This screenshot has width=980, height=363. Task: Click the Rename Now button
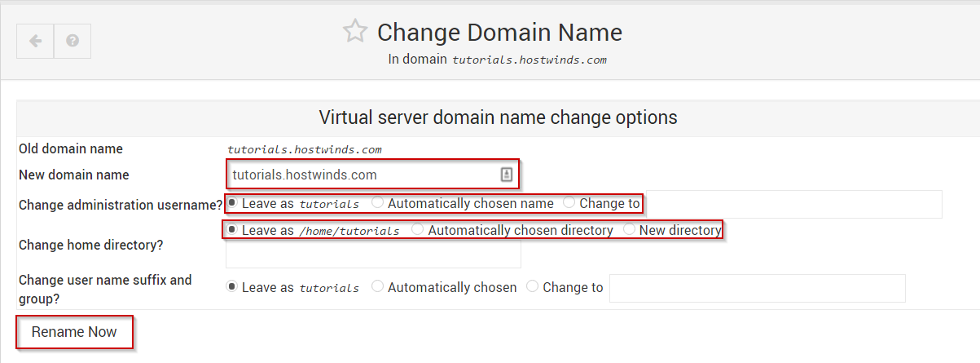click(74, 332)
